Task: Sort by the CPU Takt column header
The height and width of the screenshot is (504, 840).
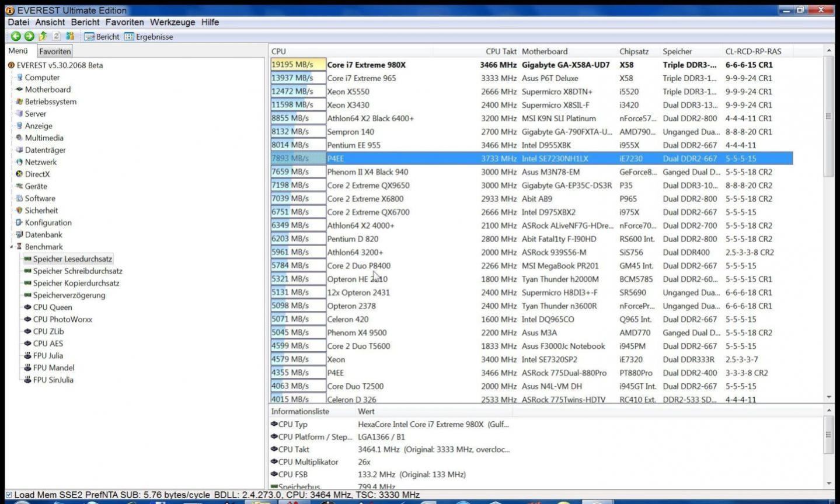Action: (501, 51)
